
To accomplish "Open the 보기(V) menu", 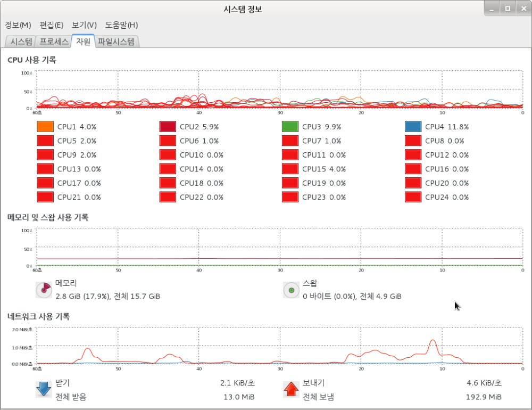I will click(x=84, y=25).
